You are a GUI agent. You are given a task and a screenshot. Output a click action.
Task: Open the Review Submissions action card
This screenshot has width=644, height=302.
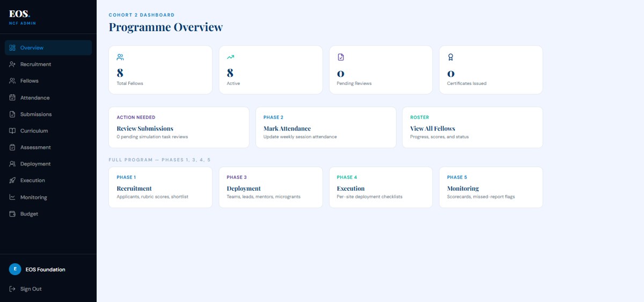coord(179,127)
